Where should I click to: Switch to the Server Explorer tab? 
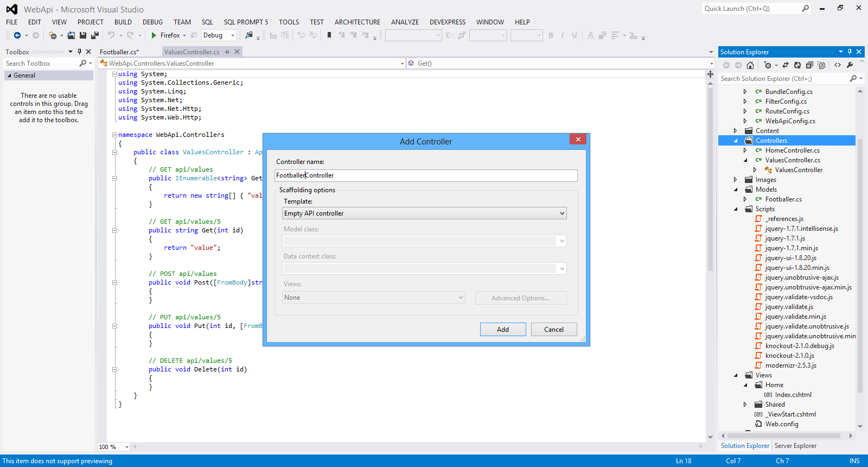[795, 446]
